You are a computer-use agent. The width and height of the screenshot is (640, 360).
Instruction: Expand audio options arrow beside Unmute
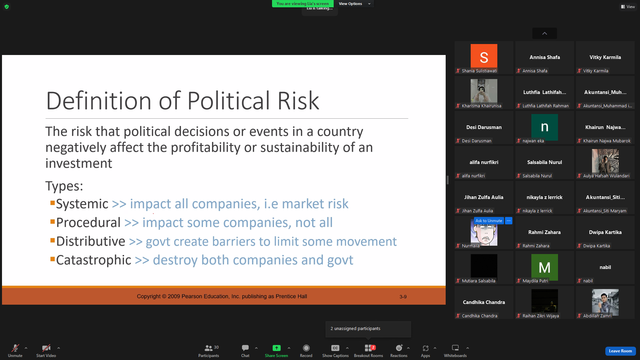pos(26,348)
